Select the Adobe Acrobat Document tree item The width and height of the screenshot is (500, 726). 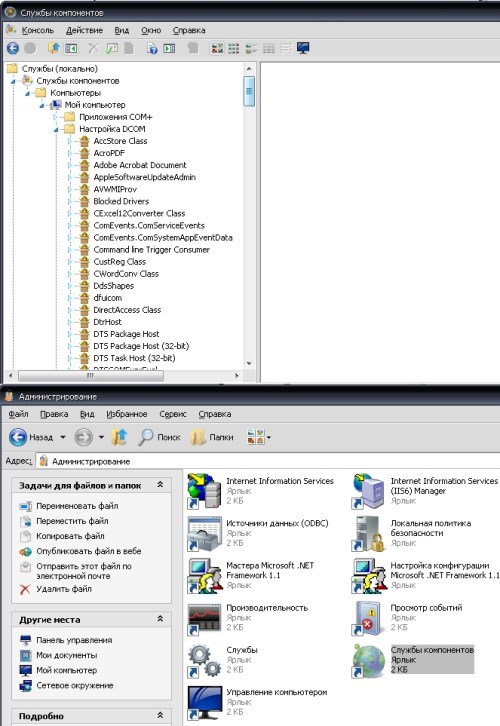(140, 165)
